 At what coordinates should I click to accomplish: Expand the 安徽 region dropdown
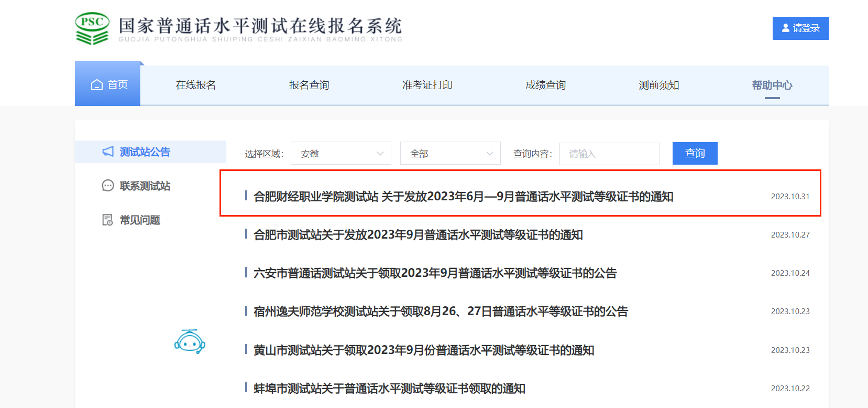tap(340, 154)
